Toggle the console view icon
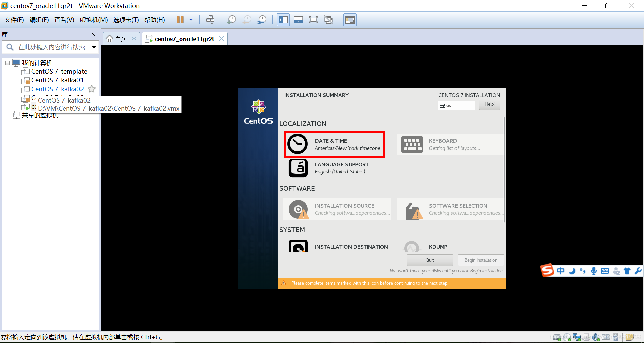The height and width of the screenshot is (343, 644). pos(350,20)
